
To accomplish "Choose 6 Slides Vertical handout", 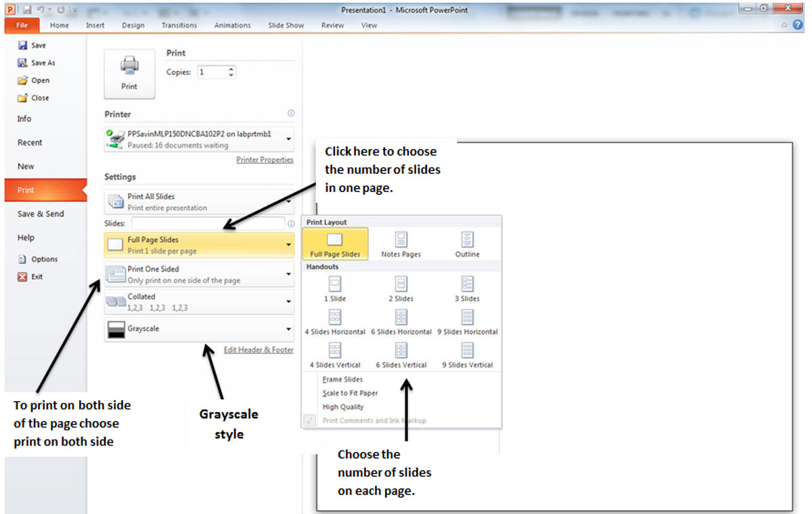I will tap(401, 355).
